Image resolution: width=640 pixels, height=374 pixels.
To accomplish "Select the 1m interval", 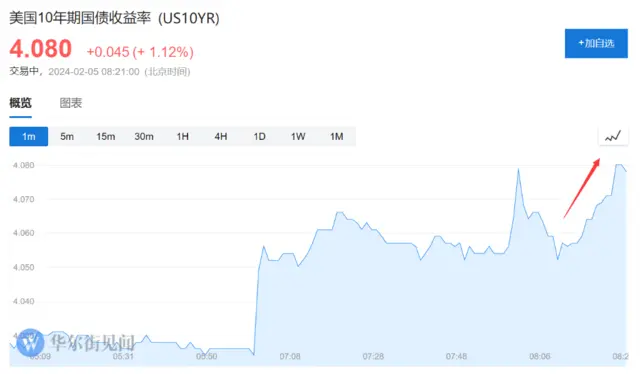I will pyautogui.click(x=29, y=136).
